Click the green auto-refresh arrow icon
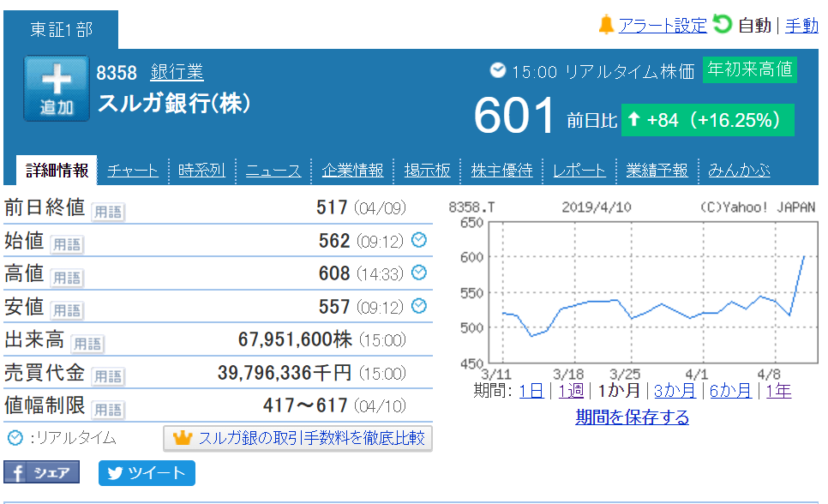The image size is (828, 504). tap(722, 24)
